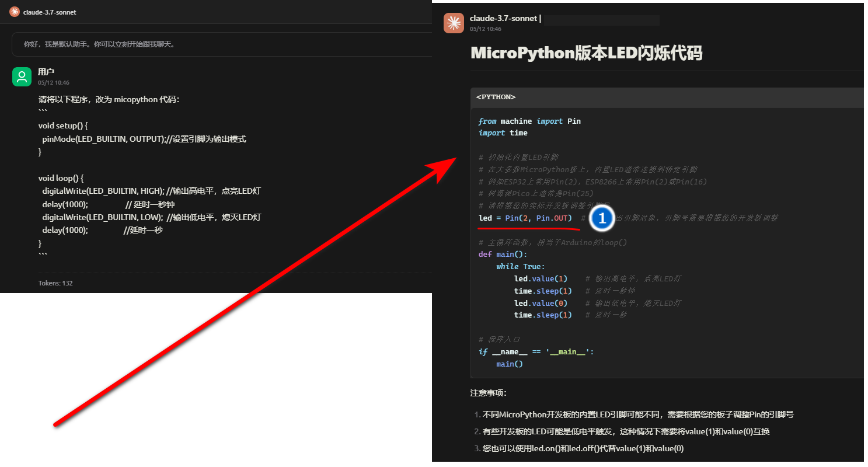This screenshot has height=467, width=868.
Task: Click the orange Claude avatar beside the MicroPython answer
Action: point(454,23)
